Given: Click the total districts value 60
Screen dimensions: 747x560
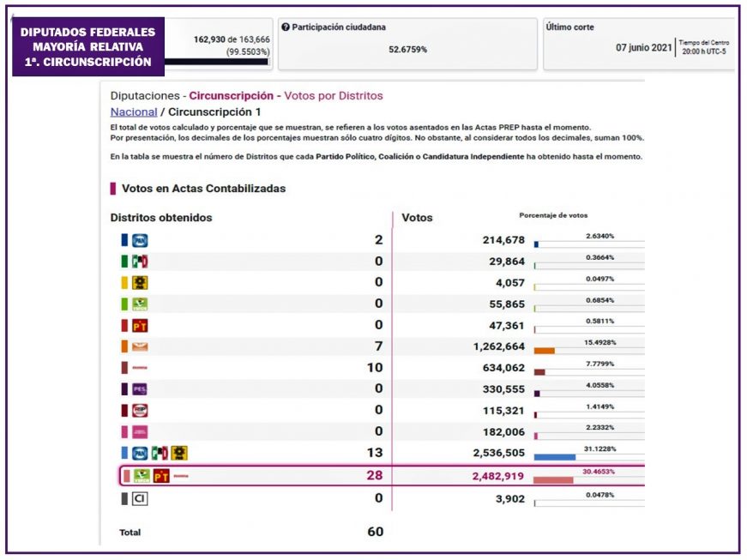Looking at the screenshot, I should click(376, 532).
